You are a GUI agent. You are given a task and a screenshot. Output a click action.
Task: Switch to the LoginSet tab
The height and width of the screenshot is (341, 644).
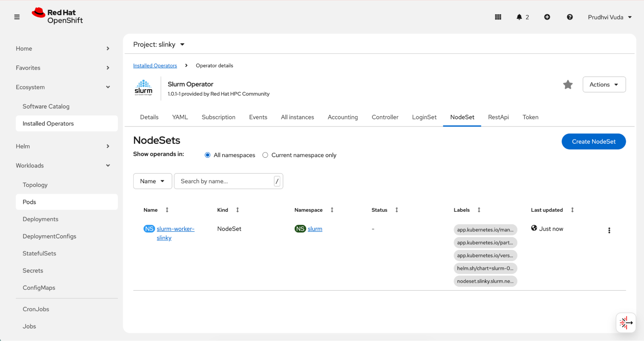click(x=424, y=117)
